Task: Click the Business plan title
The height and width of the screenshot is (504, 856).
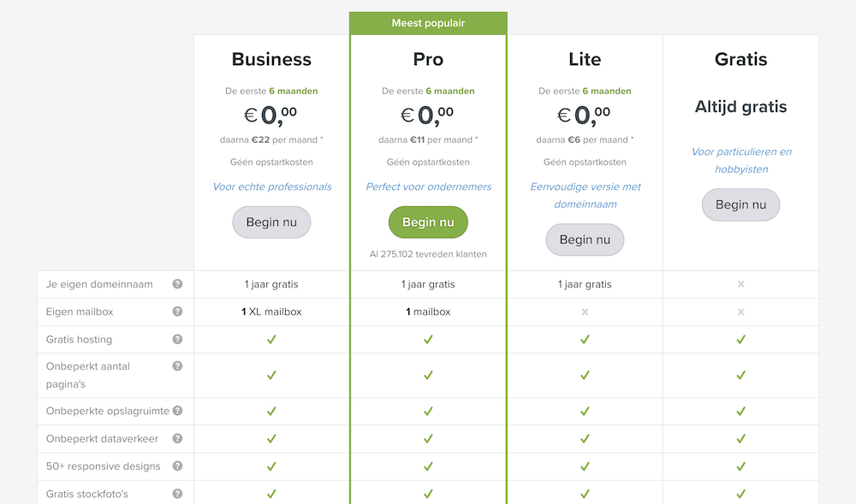Action: pos(271,59)
